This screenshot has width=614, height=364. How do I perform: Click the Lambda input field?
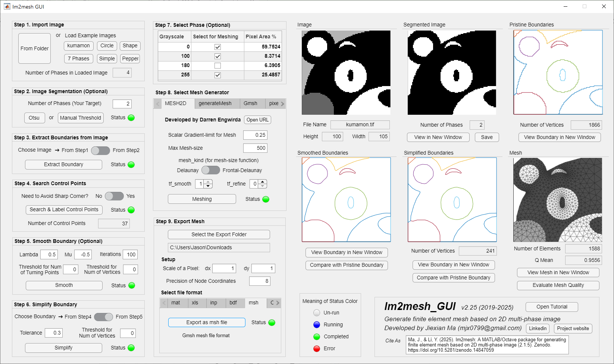pyautogui.click(x=49, y=255)
